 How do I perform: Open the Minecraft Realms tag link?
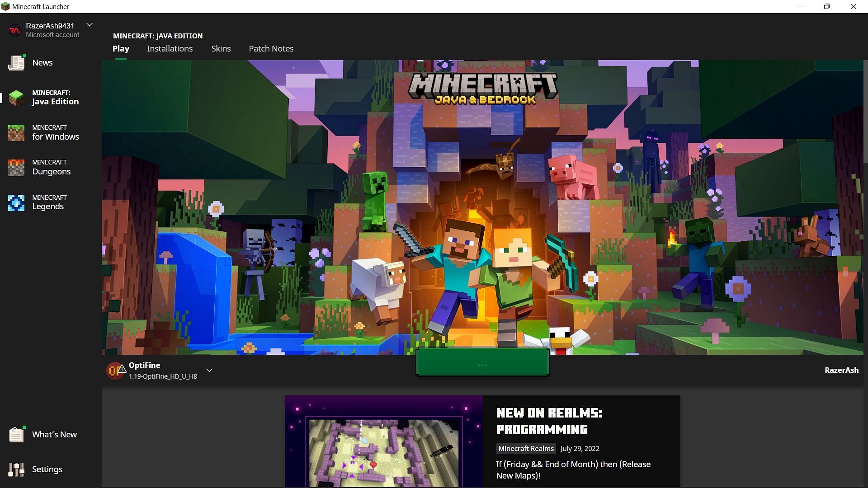click(x=526, y=449)
